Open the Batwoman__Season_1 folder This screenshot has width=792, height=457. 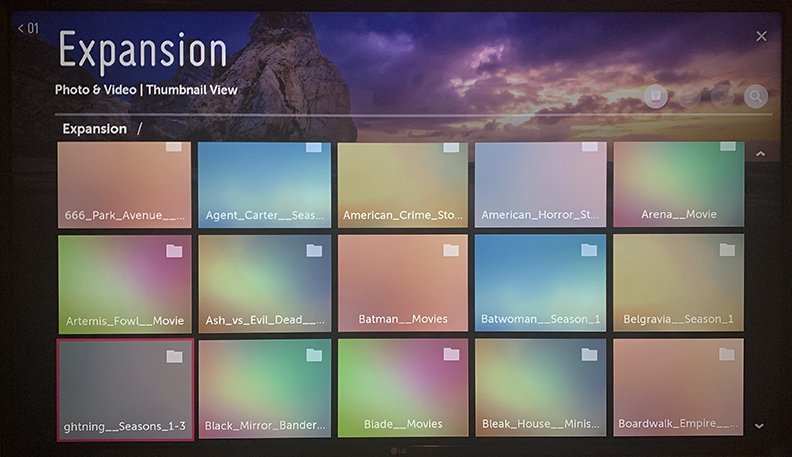(x=540, y=283)
